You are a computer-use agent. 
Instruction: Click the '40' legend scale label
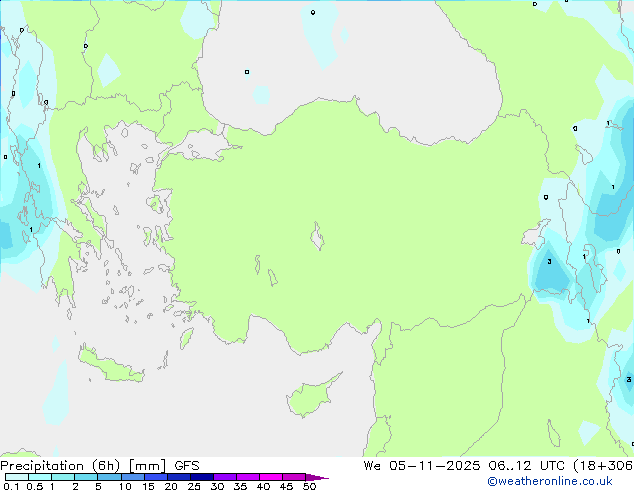263,486
